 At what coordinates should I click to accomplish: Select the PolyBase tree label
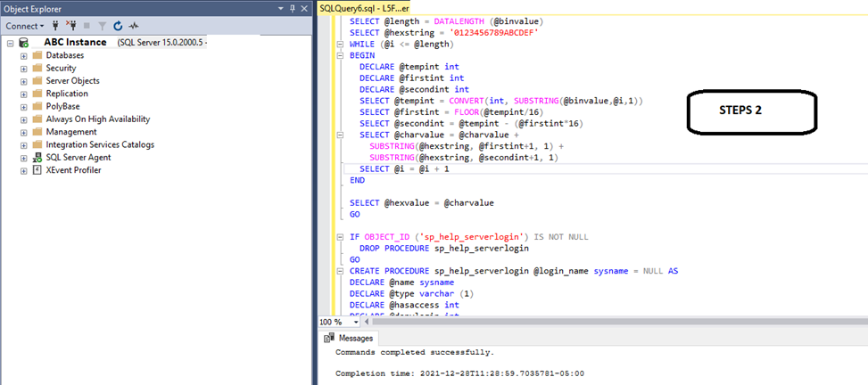point(63,106)
